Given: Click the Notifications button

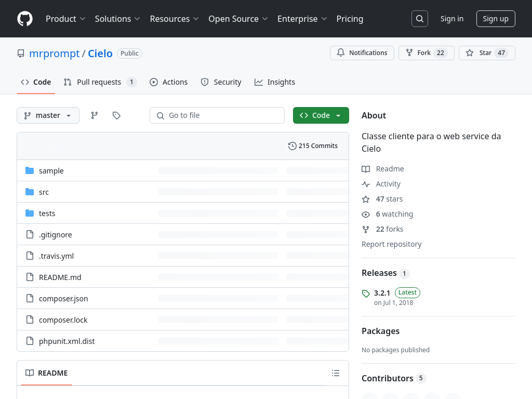Looking at the screenshot, I should pos(362,53).
